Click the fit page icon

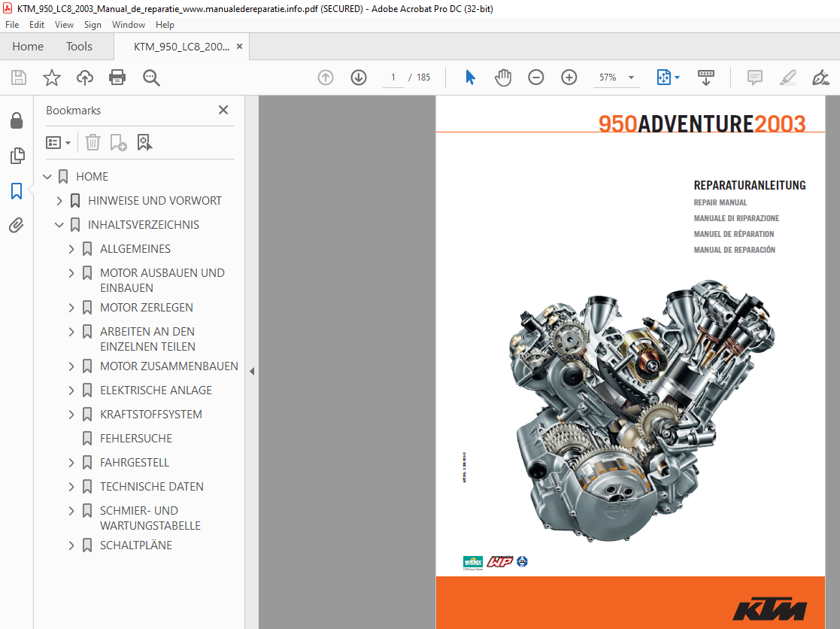pos(663,77)
